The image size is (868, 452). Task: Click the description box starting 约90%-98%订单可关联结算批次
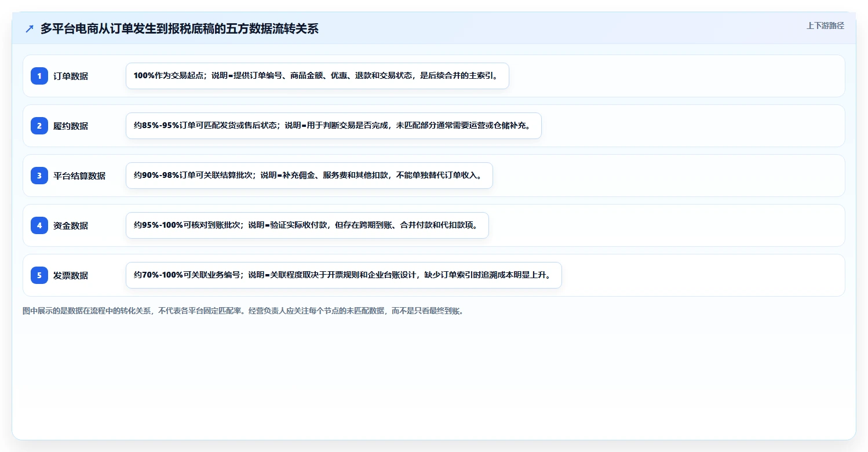coord(309,176)
